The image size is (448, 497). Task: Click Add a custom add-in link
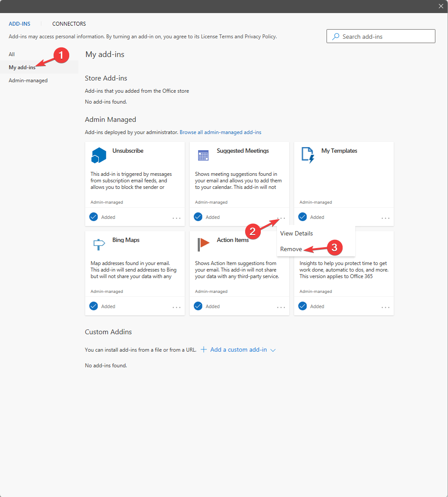(x=239, y=349)
